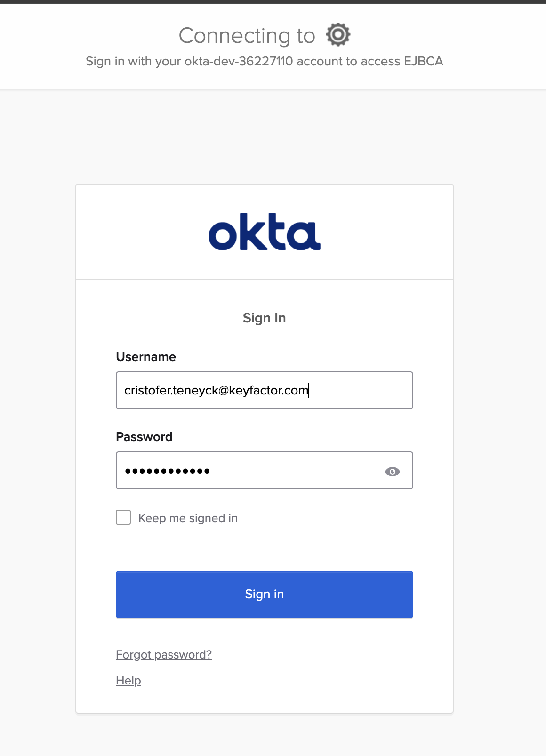Check the Keep me signed in checkbox
Screen dimensions: 546x756
123,517
